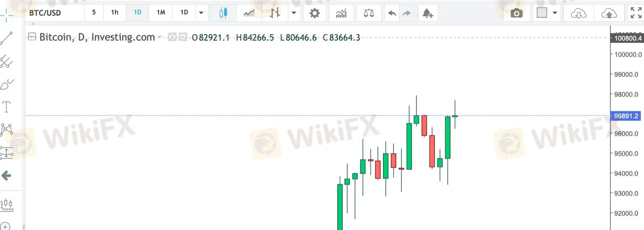Click the chart settings gear icon
Screen dimensions: 644x230
315,13
